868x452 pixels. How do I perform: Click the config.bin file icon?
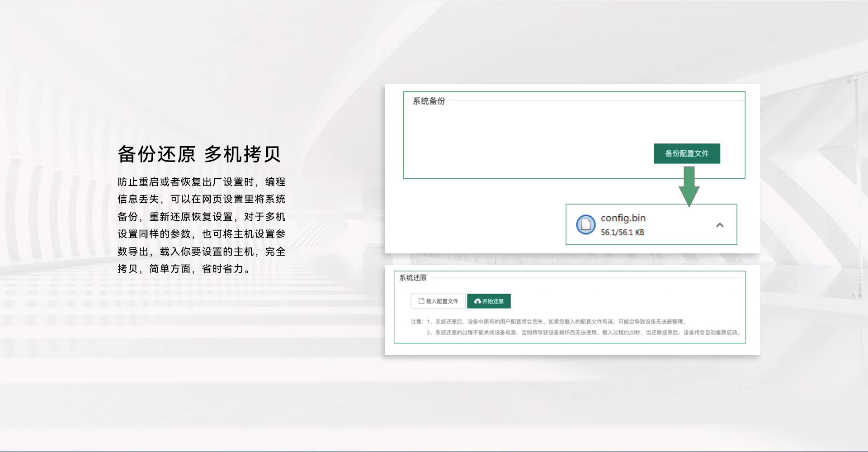pyautogui.click(x=586, y=224)
